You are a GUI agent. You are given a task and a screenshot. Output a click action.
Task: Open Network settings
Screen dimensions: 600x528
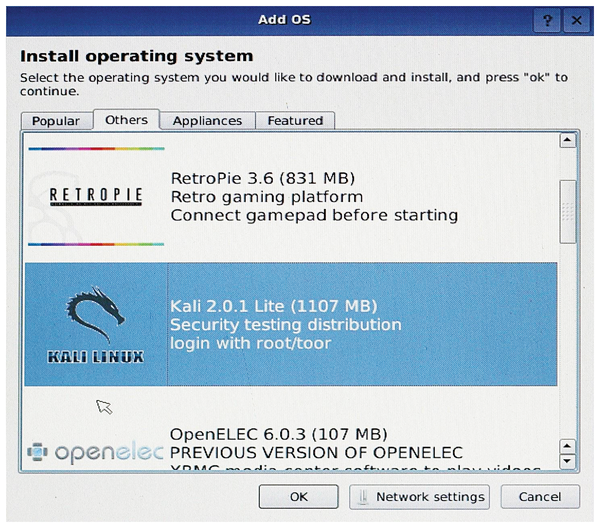[419, 497]
